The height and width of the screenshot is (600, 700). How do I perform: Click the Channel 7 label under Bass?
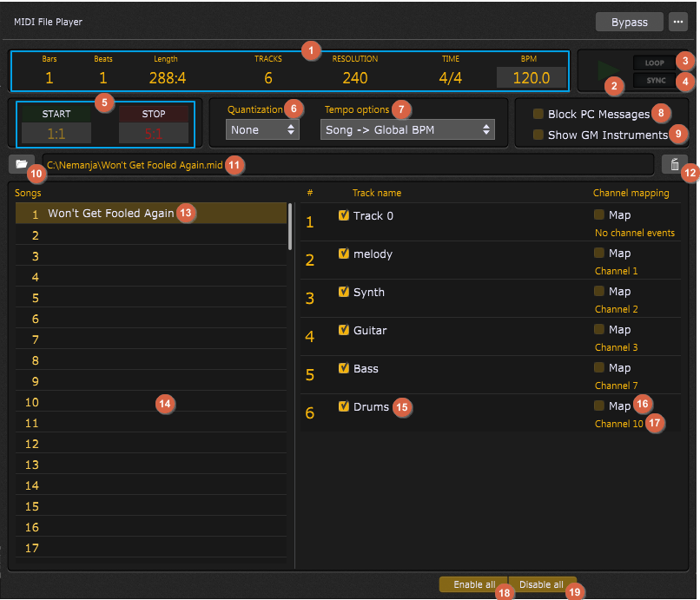point(616,386)
